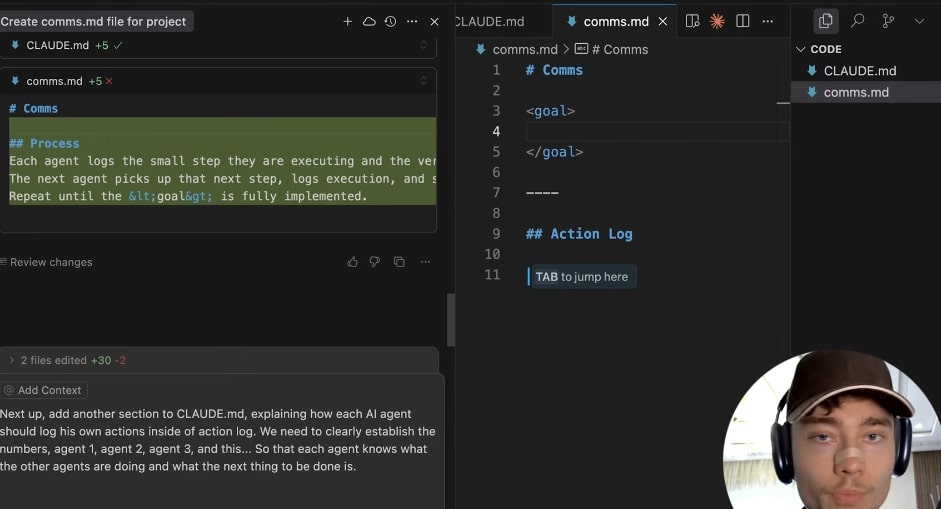Open chat history clock icon
Screen dimensions: 941x509
coord(390,21)
